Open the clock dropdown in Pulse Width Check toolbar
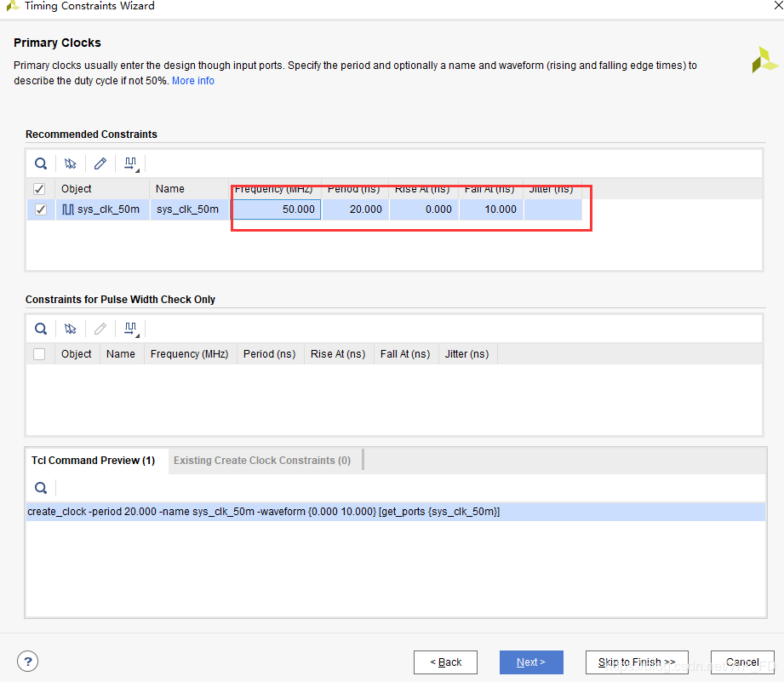Image resolution: width=784 pixels, height=682 pixels. (x=132, y=329)
